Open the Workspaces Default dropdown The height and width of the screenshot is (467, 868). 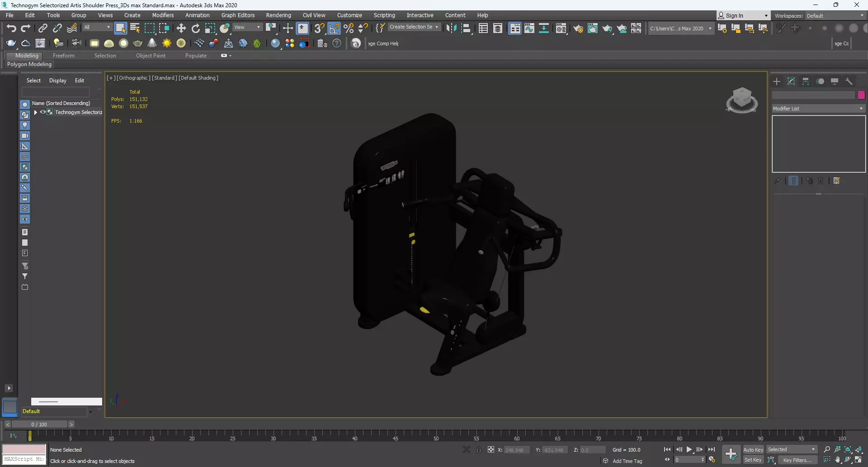click(835, 16)
